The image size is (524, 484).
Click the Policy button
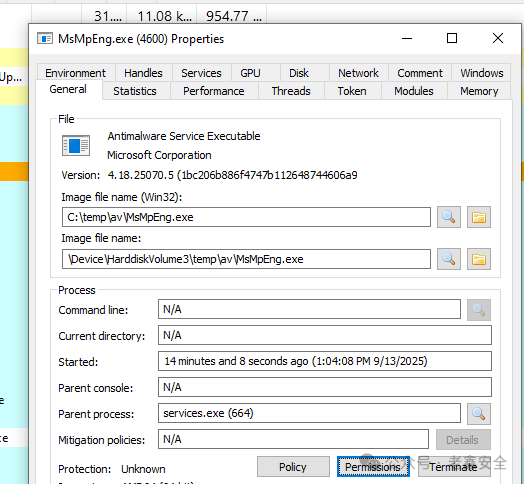293,467
